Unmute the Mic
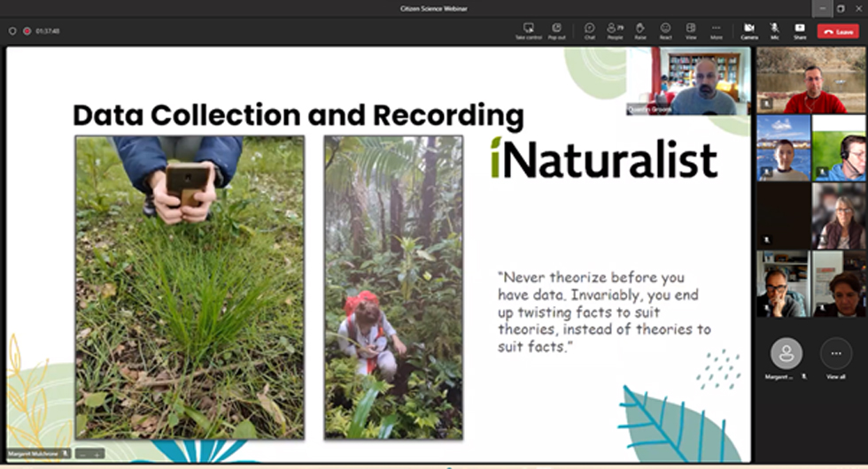Image resolution: width=868 pixels, height=469 pixels. pyautogui.click(x=774, y=31)
